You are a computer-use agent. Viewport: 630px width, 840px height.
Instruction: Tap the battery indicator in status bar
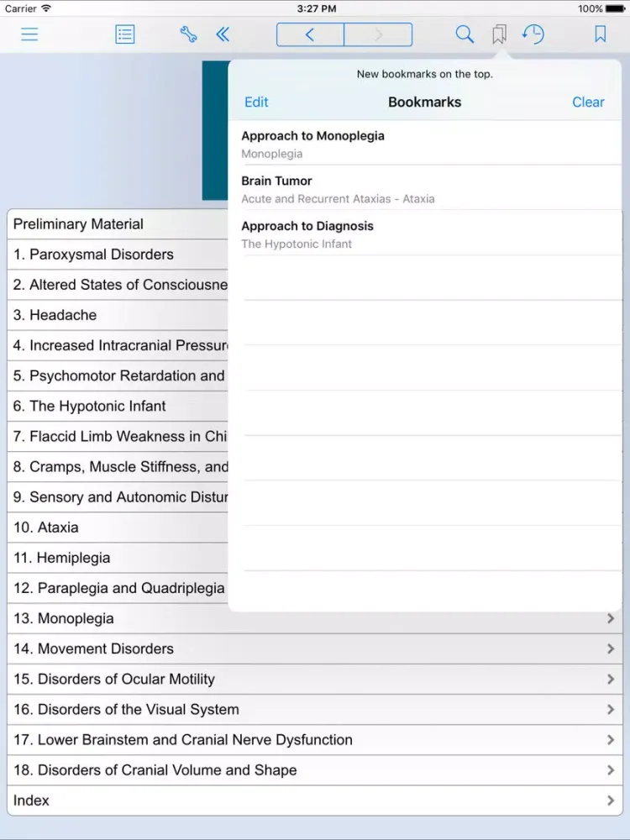pyautogui.click(x=616, y=8)
